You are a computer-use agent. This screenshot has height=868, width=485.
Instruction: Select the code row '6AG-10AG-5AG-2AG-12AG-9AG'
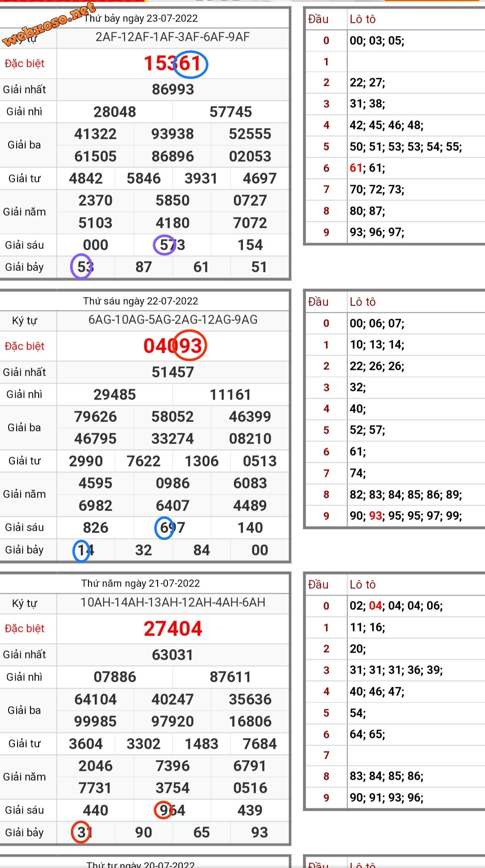coord(172,320)
